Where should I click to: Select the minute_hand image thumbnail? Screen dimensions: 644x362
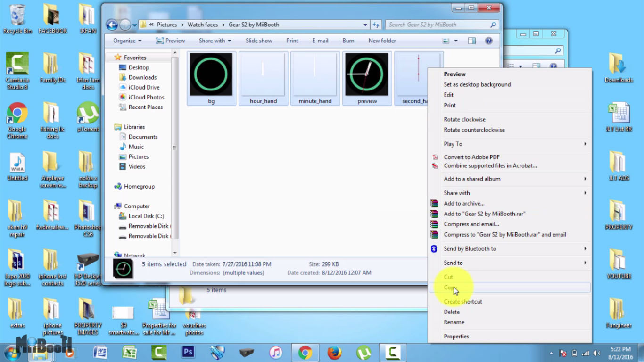(x=315, y=78)
